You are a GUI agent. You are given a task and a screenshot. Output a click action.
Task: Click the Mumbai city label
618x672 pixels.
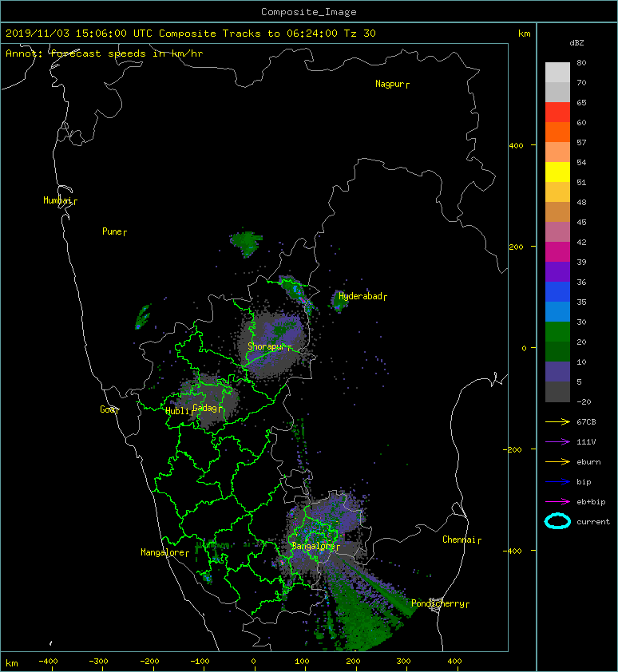click(x=60, y=200)
